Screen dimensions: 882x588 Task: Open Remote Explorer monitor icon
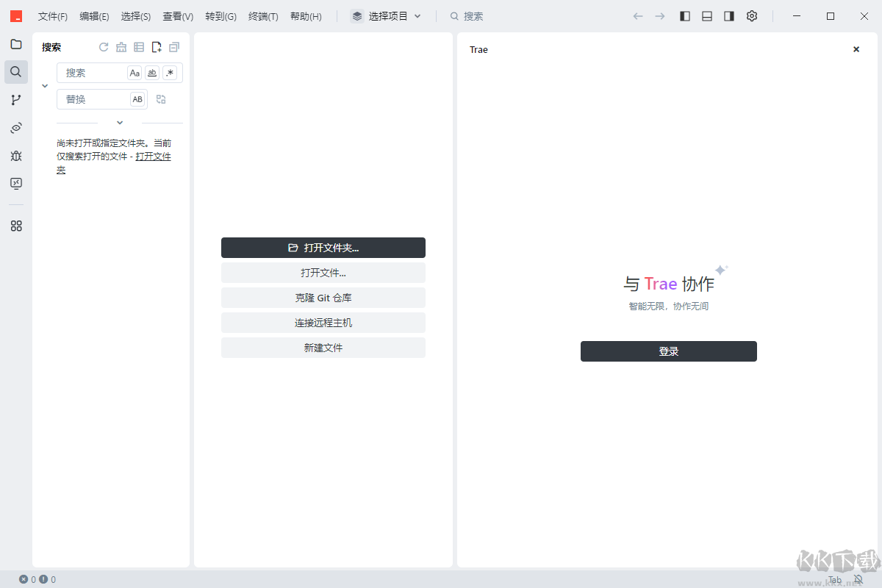pos(15,183)
